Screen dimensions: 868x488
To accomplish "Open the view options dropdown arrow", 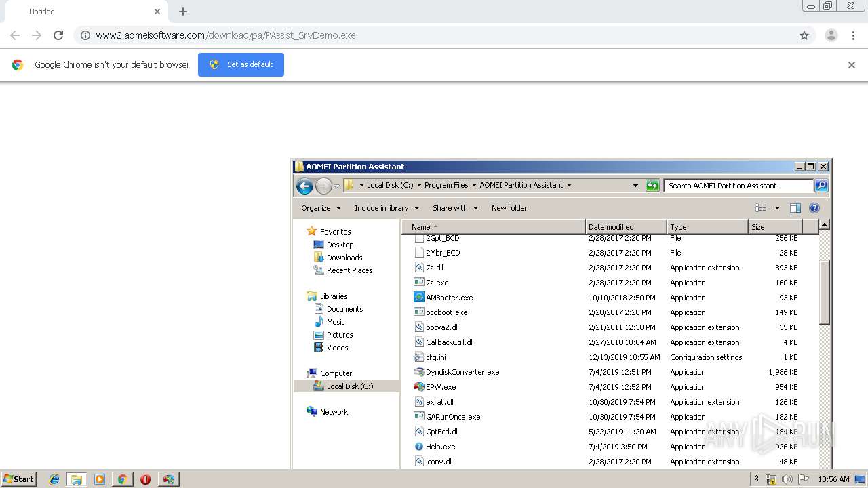I will [777, 208].
